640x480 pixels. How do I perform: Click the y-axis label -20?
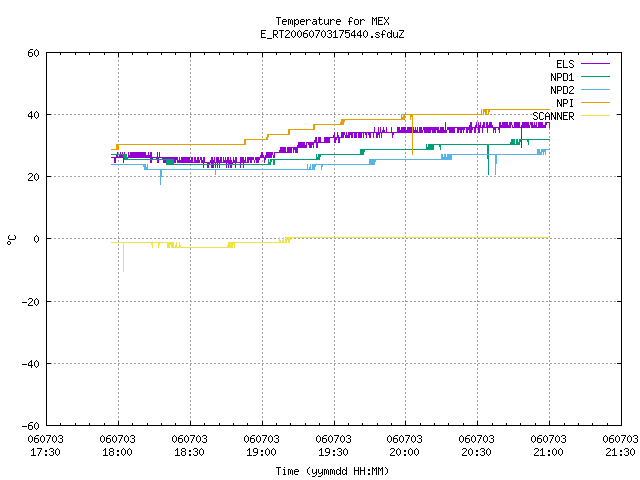[x=31, y=302]
